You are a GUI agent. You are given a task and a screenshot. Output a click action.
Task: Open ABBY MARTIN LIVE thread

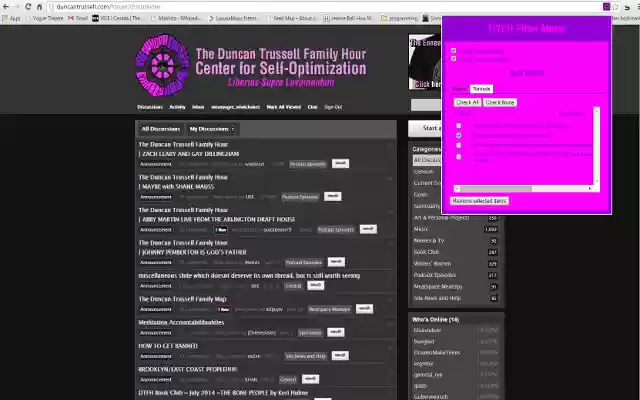(217, 219)
